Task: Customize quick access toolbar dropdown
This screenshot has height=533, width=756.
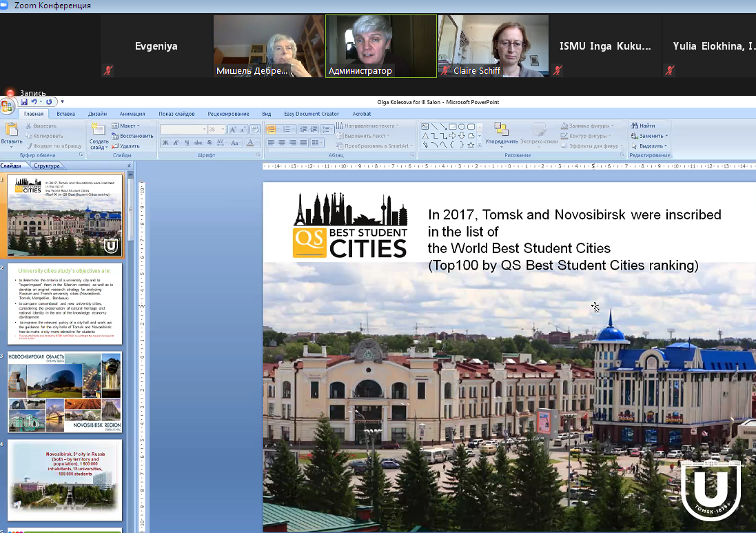Action: [x=62, y=102]
